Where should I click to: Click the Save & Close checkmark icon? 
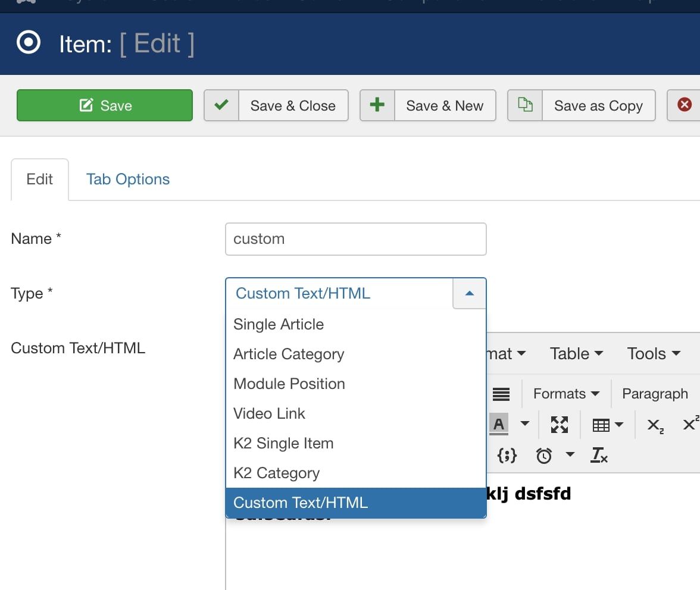click(x=221, y=105)
